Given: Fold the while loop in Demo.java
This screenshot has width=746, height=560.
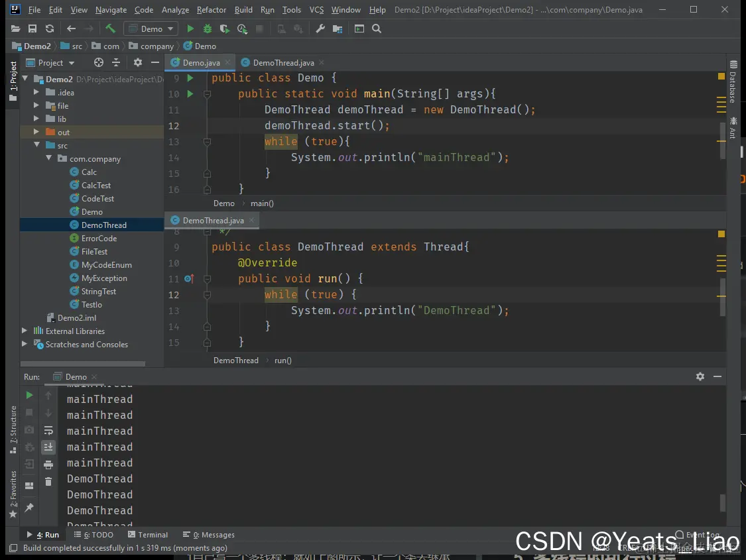Looking at the screenshot, I should tap(207, 142).
